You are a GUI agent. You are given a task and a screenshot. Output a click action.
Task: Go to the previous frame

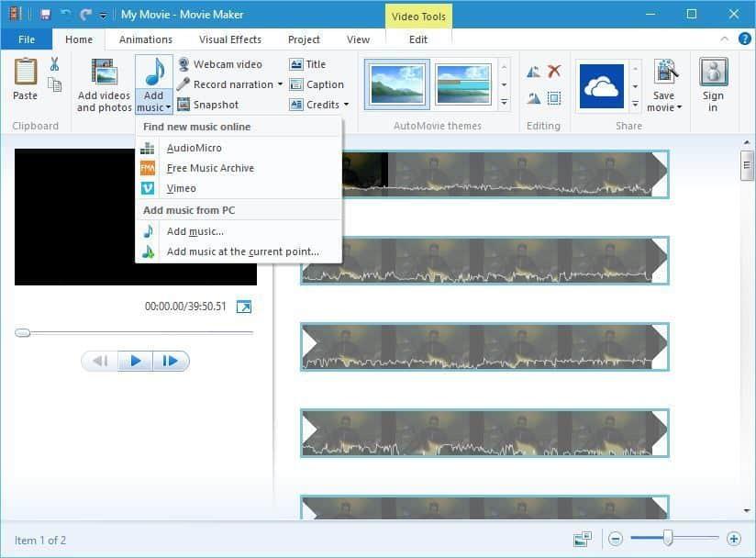coord(100,361)
